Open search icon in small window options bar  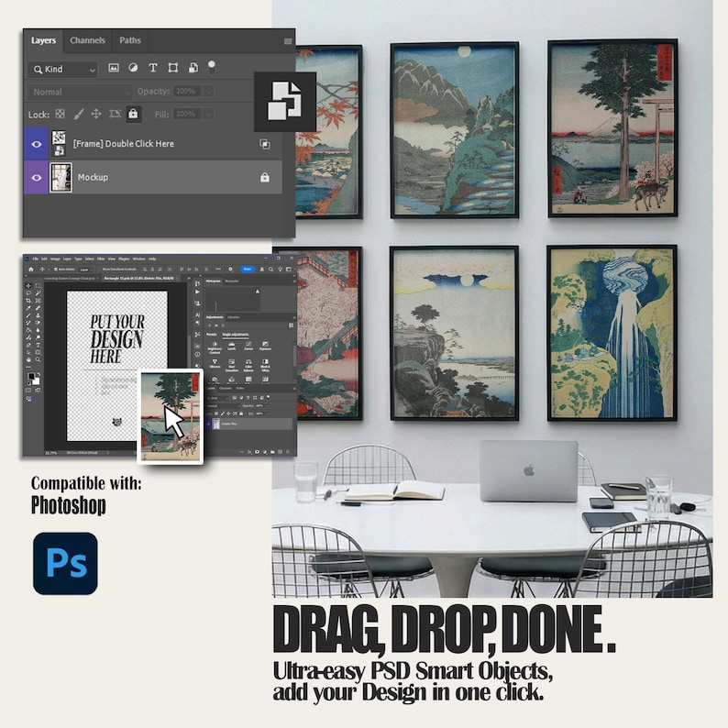coord(270,270)
